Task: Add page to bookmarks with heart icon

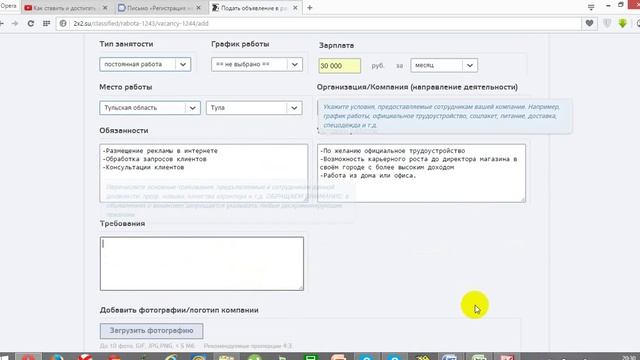Action: coord(589,24)
